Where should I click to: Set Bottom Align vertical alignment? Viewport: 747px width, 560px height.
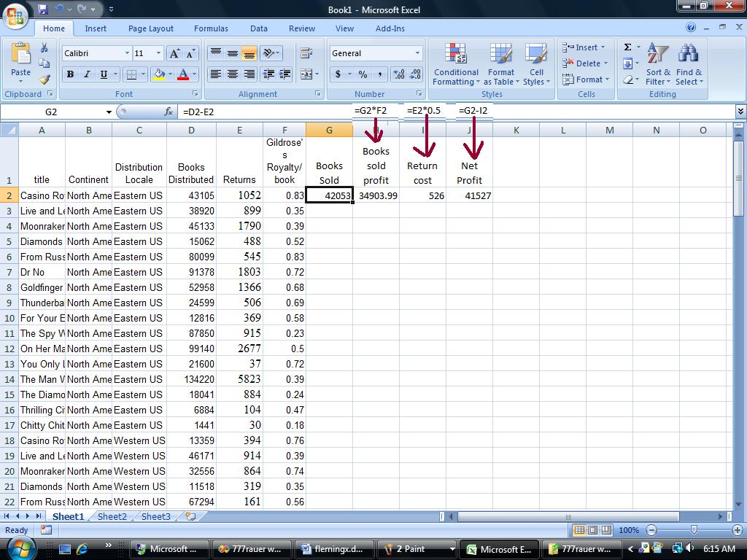coord(249,53)
